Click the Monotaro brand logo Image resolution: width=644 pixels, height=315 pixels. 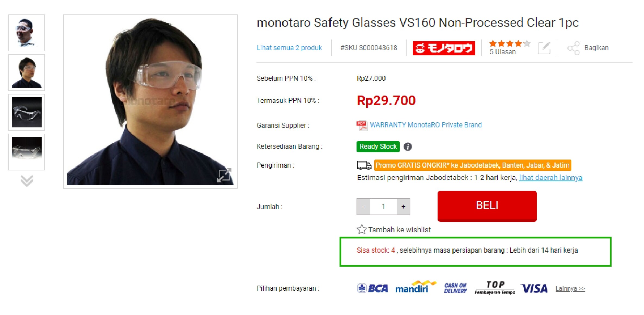444,48
